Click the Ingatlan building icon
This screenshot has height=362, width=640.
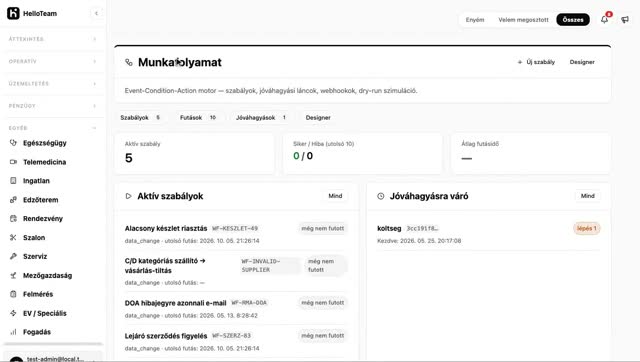pos(13,181)
